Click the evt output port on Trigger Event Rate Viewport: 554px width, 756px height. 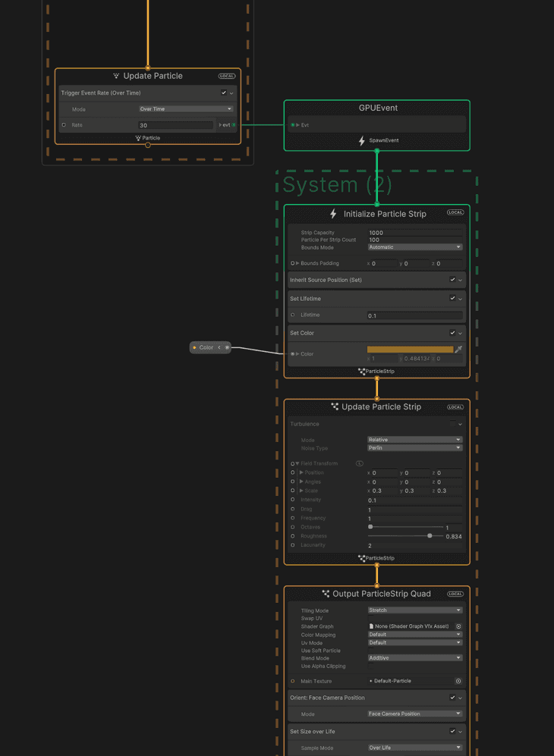tap(234, 125)
